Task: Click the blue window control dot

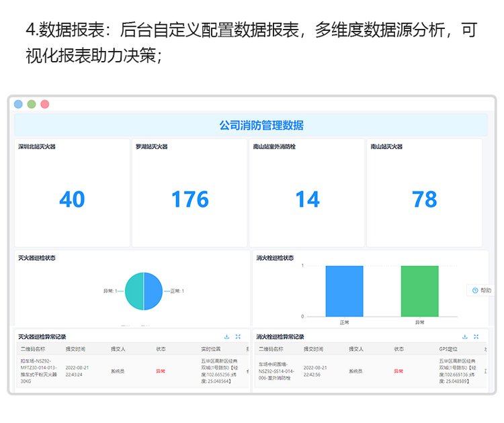Action: [18, 104]
